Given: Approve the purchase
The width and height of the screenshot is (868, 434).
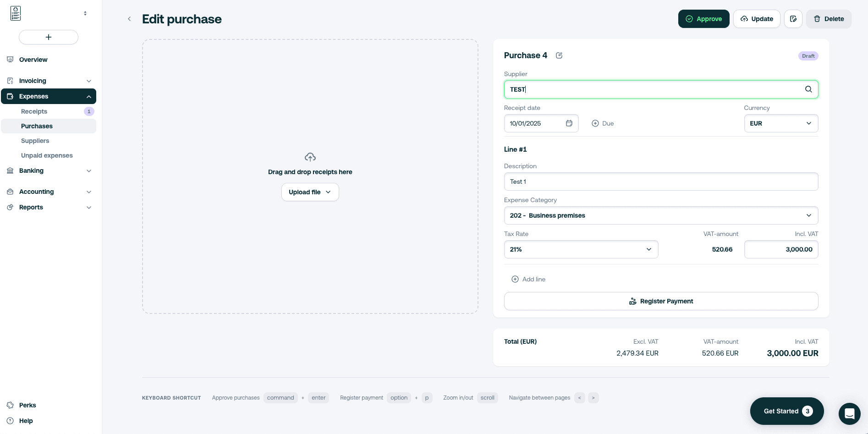Looking at the screenshot, I should pos(703,19).
